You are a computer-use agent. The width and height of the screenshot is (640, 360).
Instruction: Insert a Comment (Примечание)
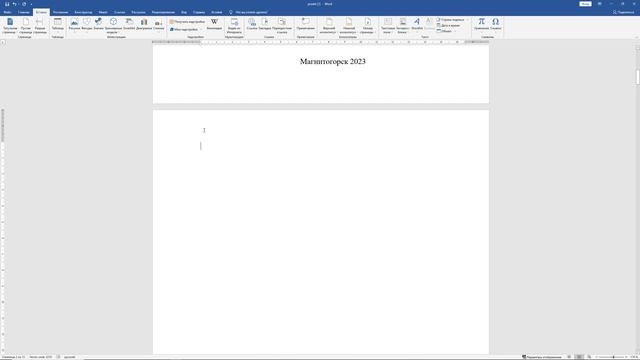pyautogui.click(x=305, y=24)
